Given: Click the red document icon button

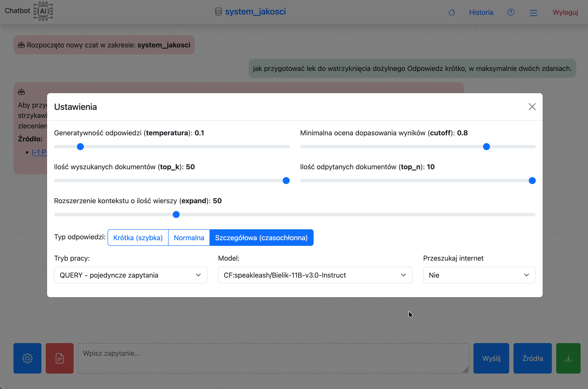Looking at the screenshot, I should pos(60,358).
